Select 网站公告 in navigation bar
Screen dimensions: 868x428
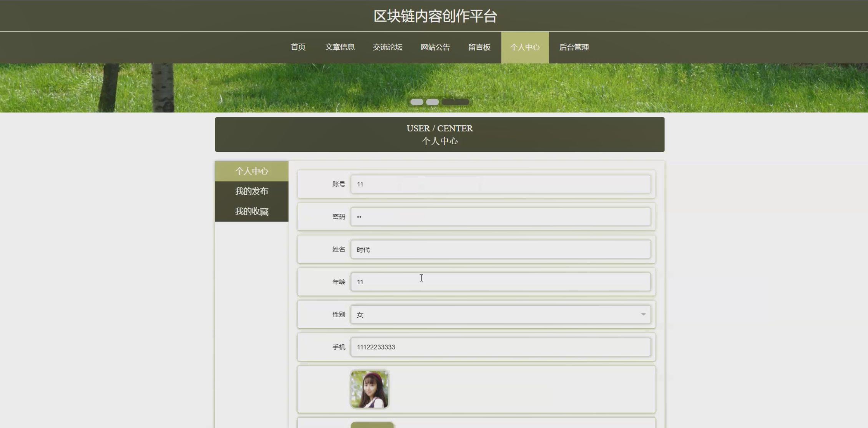pos(435,47)
